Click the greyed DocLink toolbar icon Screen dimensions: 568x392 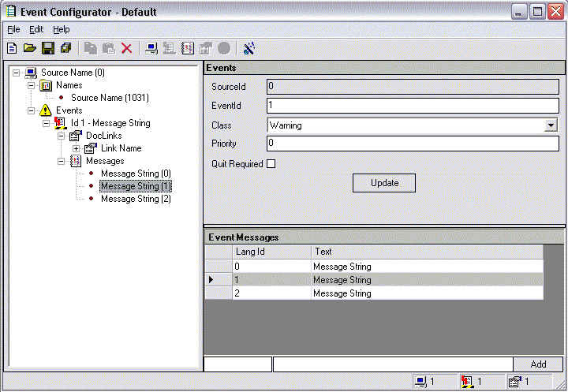pyautogui.click(x=205, y=48)
